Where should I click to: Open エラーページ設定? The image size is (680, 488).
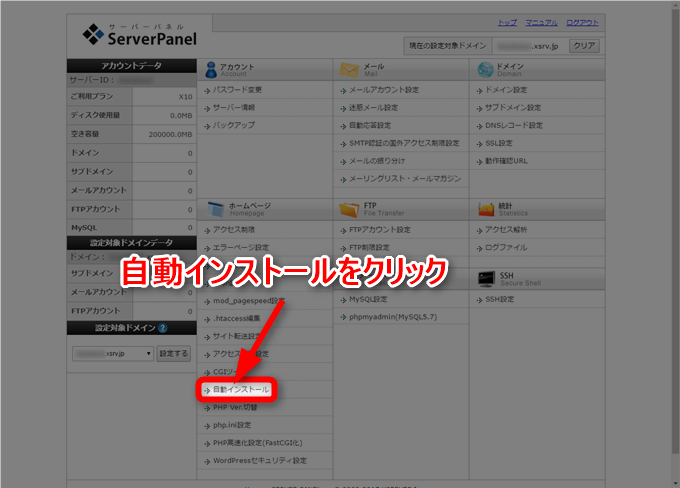[241, 247]
